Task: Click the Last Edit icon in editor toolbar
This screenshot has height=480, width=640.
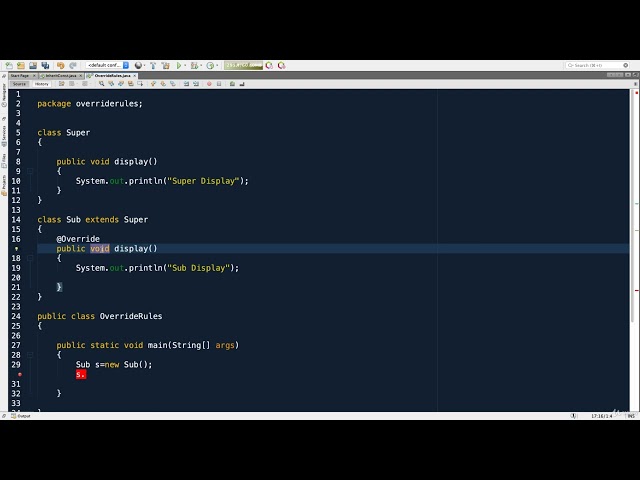Action: (62, 84)
